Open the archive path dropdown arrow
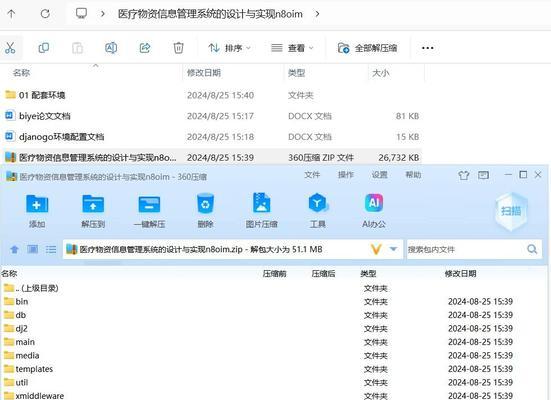 pyautogui.click(x=394, y=249)
